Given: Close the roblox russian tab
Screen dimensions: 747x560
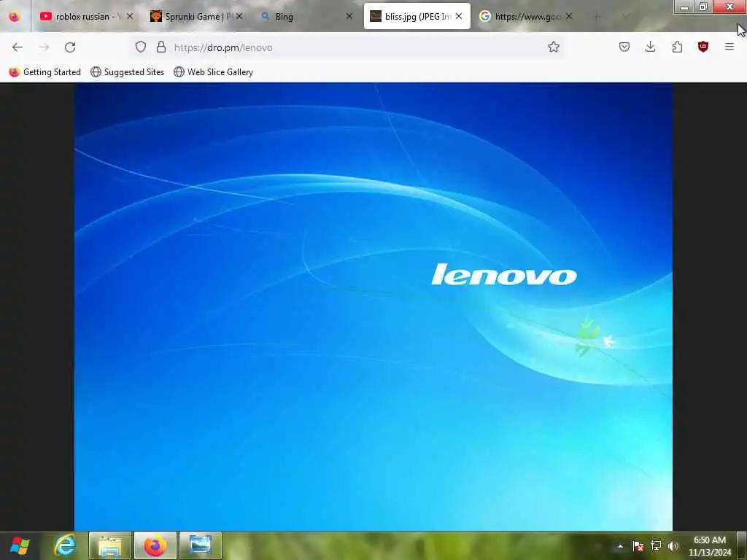Looking at the screenshot, I should [130, 16].
